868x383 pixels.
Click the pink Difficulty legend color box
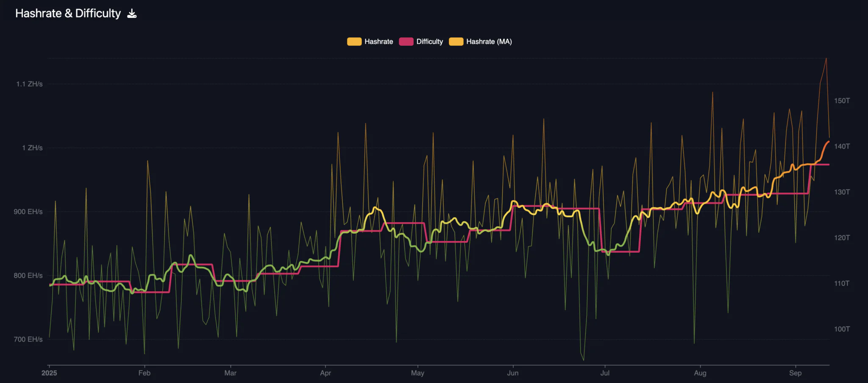coord(406,42)
